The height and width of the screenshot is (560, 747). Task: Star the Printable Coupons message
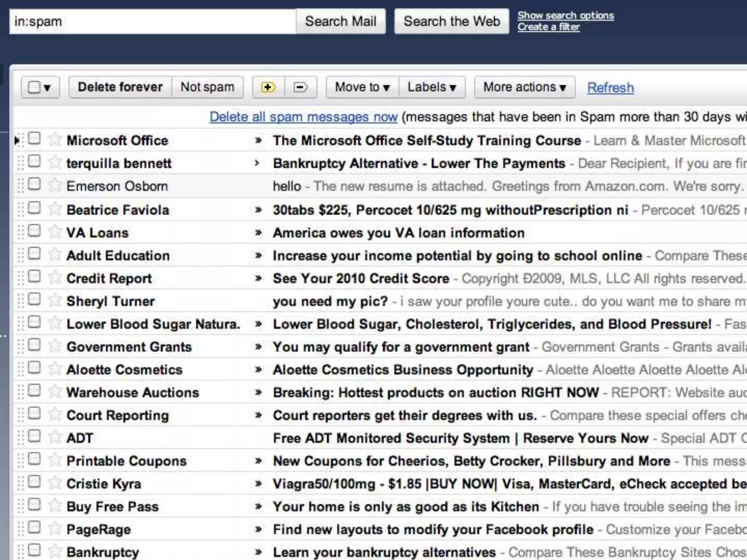(x=55, y=460)
